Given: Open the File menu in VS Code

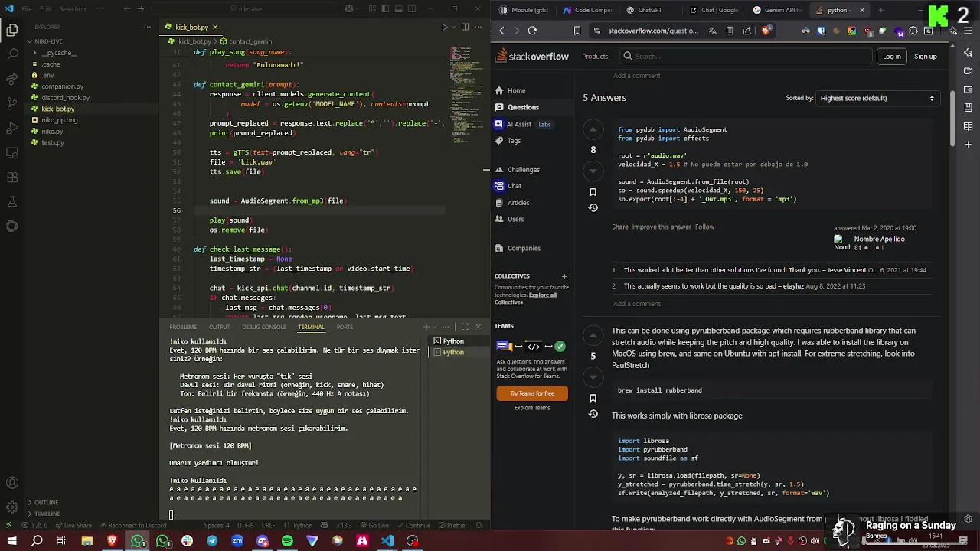Looking at the screenshot, I should [x=27, y=9].
